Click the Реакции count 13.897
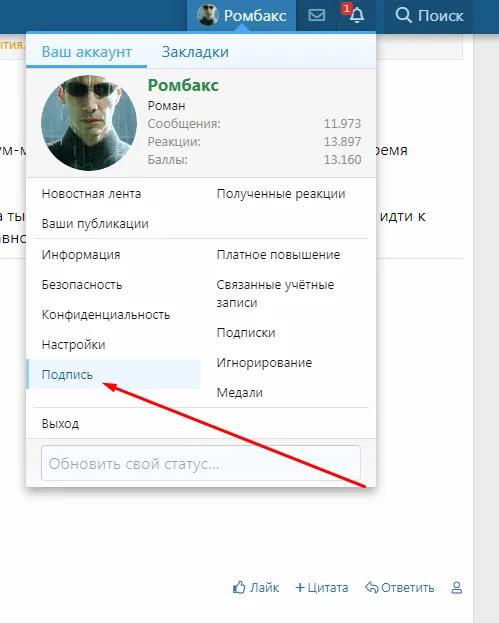Image resolution: width=499 pixels, height=623 pixels. click(342, 141)
